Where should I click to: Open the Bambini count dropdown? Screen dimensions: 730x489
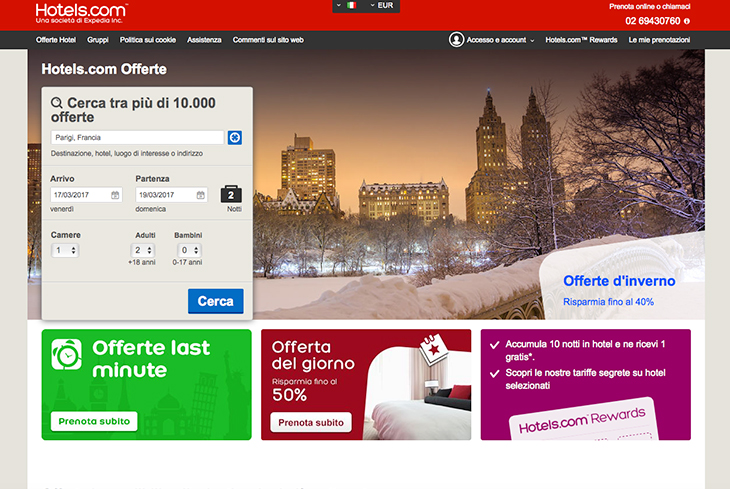189,250
